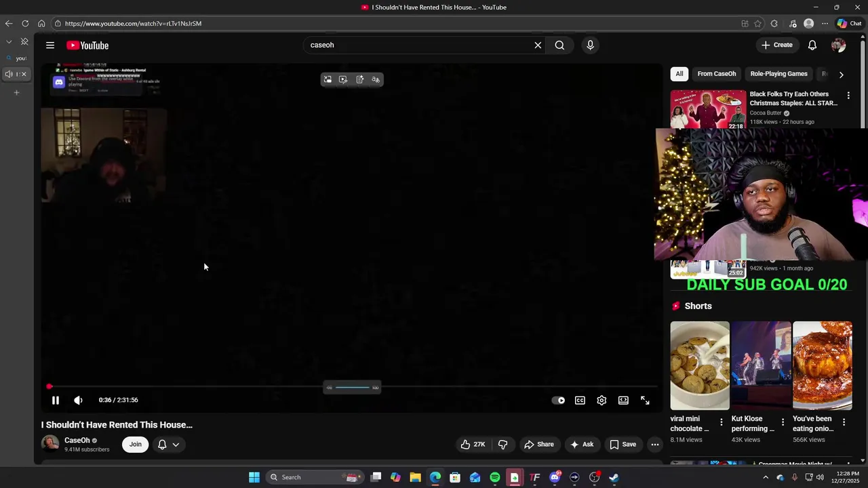Add this page to favorites star
The height and width of the screenshot is (488, 868).
758,23
